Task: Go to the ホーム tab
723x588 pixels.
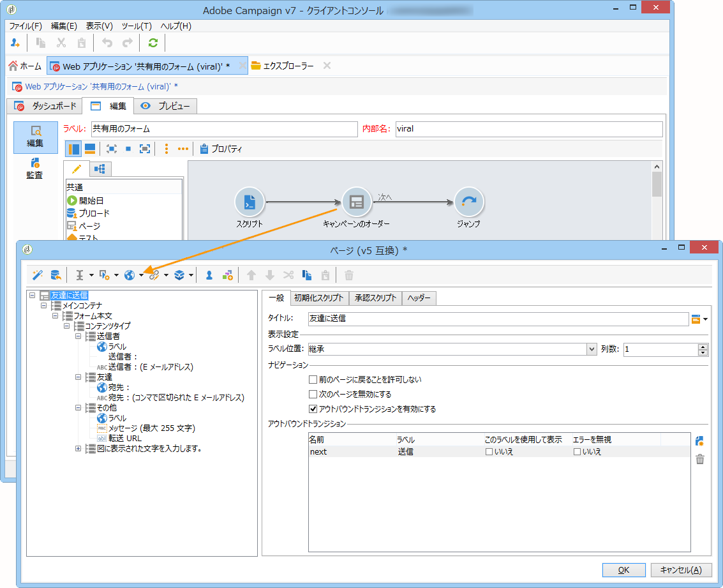Action: pyautogui.click(x=26, y=66)
